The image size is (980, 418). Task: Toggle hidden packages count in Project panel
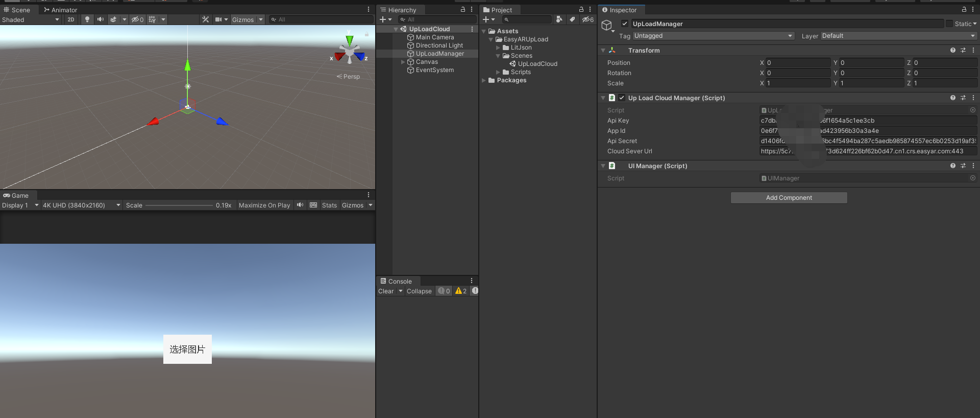(588, 19)
